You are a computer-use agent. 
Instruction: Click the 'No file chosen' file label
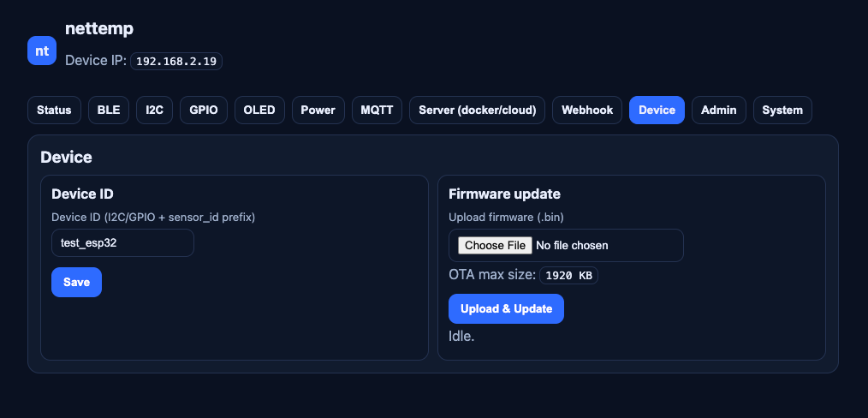point(572,246)
